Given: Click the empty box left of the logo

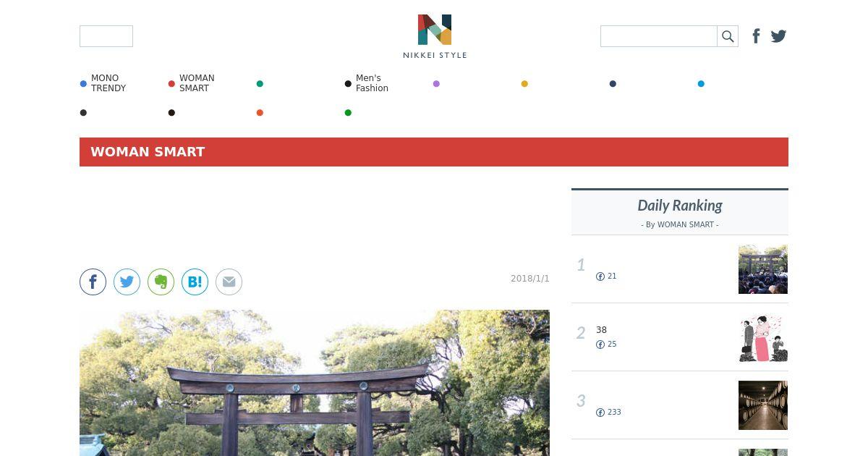Looking at the screenshot, I should tap(106, 36).
